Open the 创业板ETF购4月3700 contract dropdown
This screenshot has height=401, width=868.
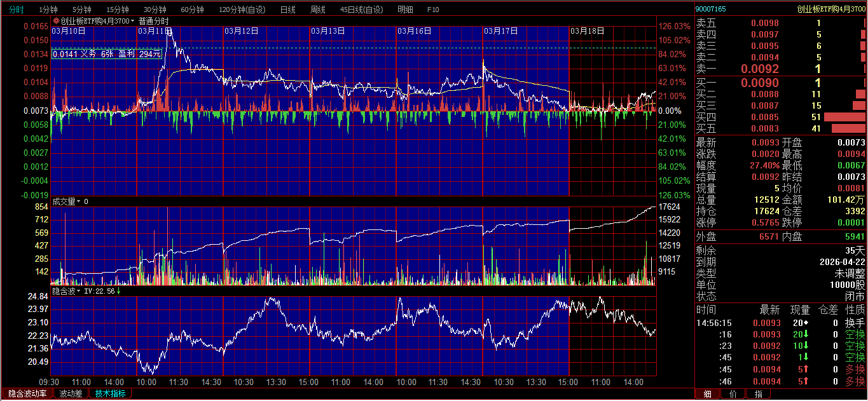coord(133,21)
